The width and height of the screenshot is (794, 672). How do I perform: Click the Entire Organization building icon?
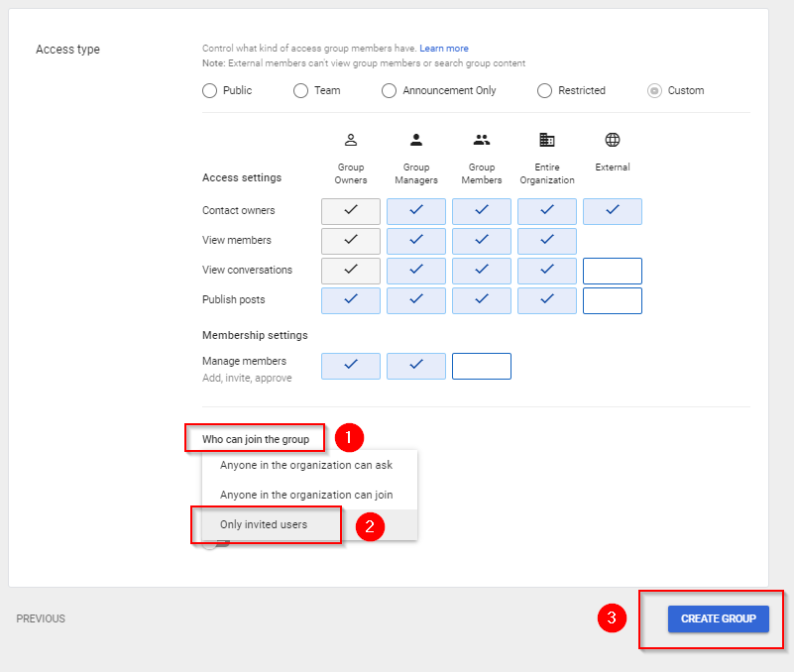(547, 140)
